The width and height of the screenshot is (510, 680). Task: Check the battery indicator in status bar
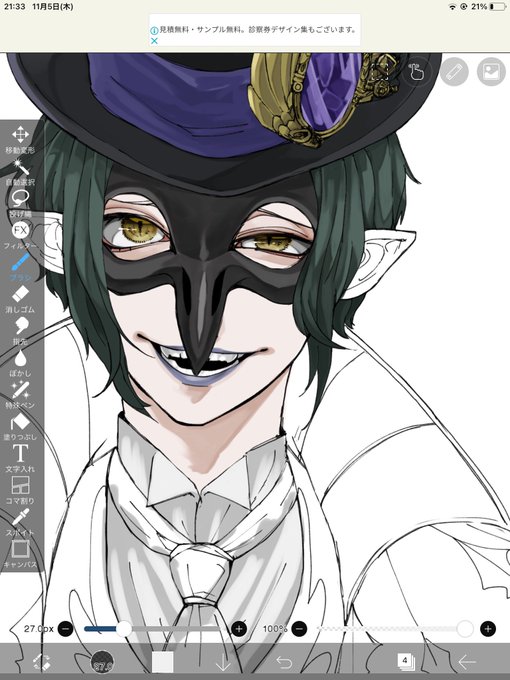497,7
